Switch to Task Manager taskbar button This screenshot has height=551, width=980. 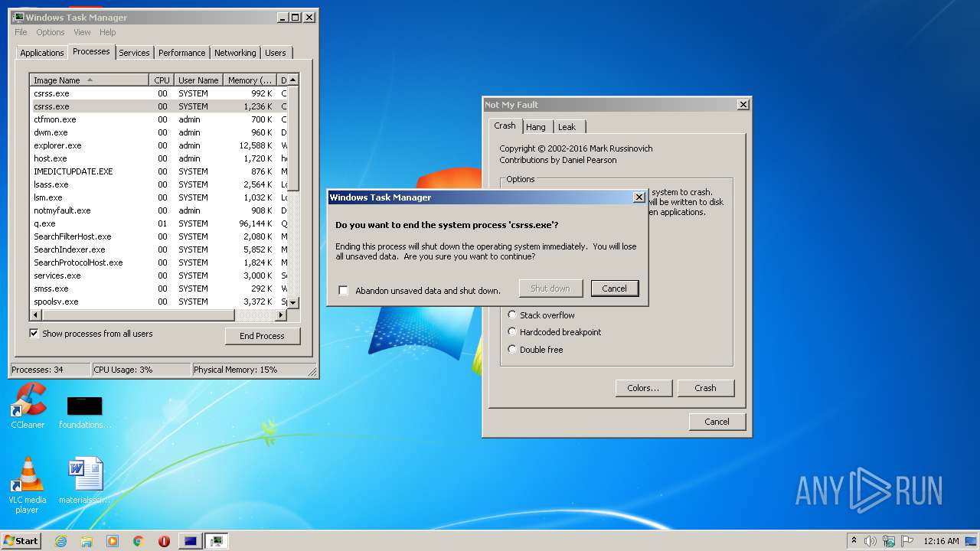pyautogui.click(x=217, y=541)
